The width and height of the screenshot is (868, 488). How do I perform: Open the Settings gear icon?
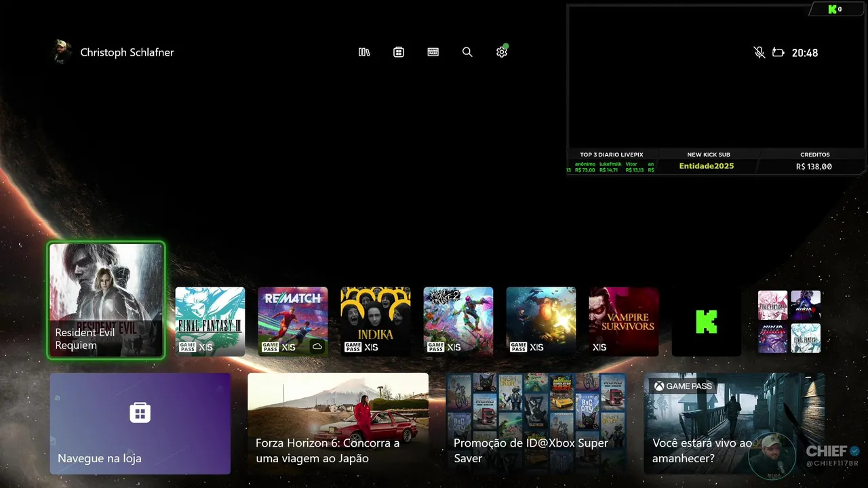point(502,52)
